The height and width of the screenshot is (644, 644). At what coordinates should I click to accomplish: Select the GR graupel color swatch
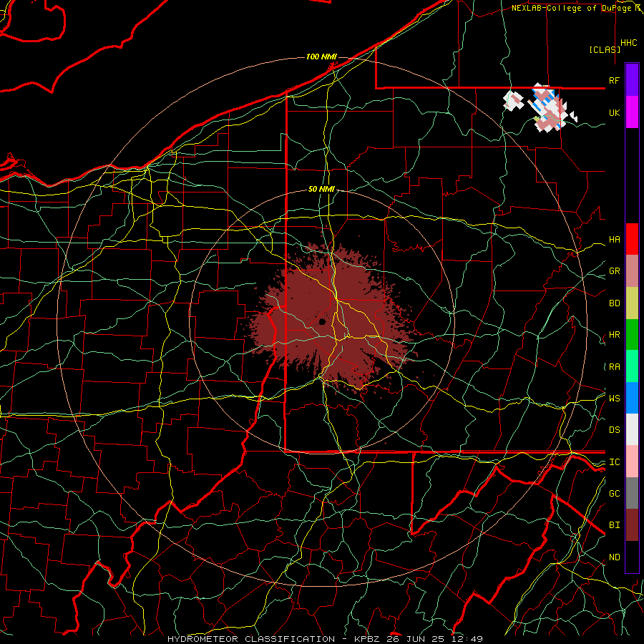pyautogui.click(x=632, y=270)
